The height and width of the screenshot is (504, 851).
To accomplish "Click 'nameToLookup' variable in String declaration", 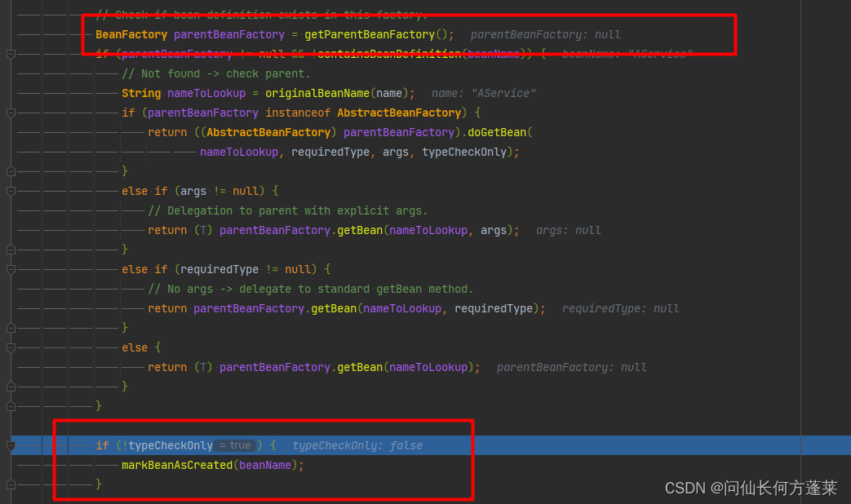I will (x=206, y=93).
